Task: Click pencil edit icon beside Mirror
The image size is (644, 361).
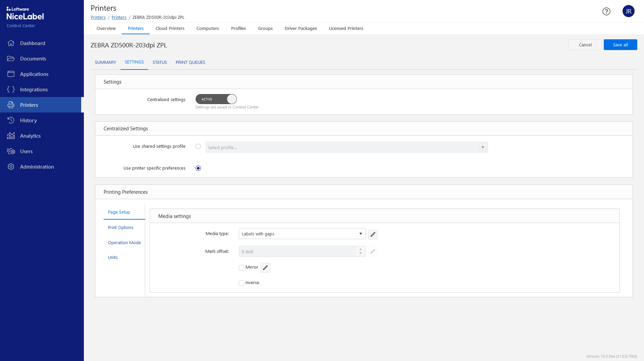Action: pos(265,268)
